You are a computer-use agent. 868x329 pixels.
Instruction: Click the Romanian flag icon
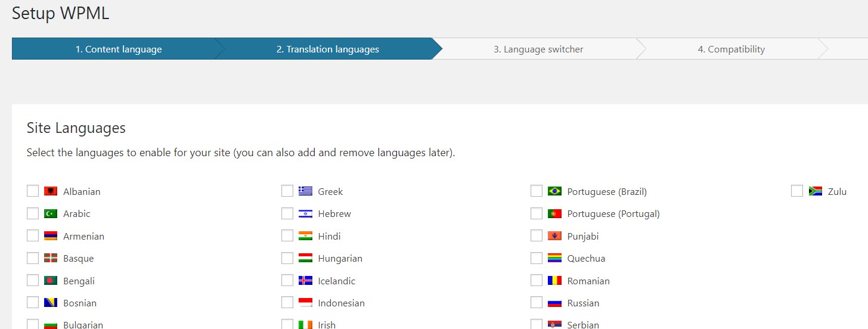(x=554, y=281)
